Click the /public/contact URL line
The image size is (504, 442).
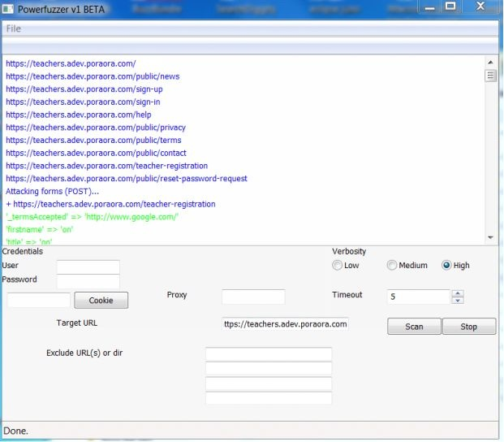[x=96, y=153]
